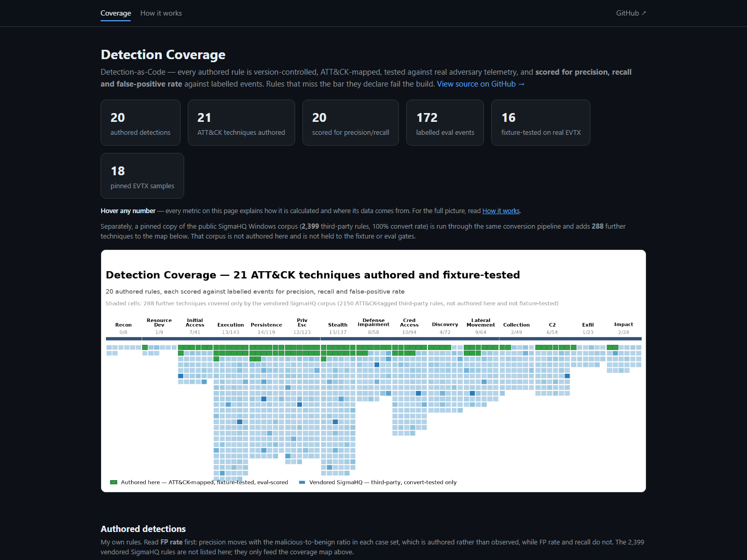Select the 18 pinned EVTX samples card

tap(142, 176)
